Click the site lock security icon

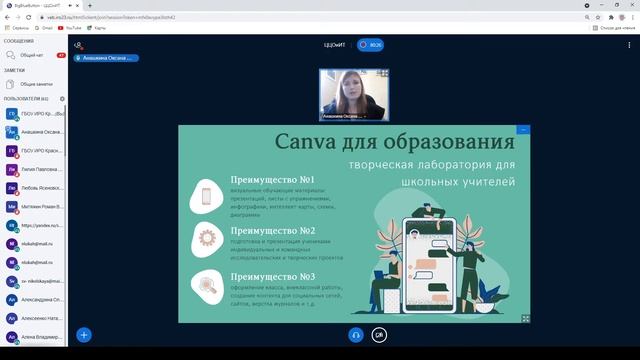click(x=42, y=18)
